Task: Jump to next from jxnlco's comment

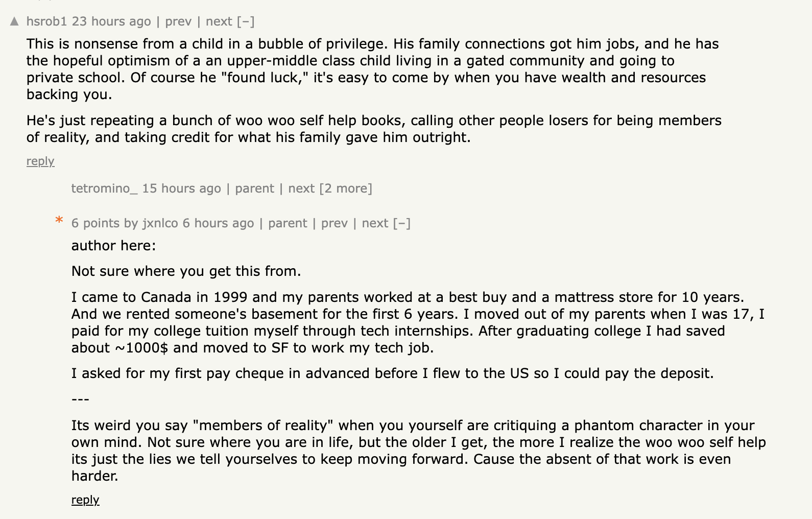Action: [375, 223]
